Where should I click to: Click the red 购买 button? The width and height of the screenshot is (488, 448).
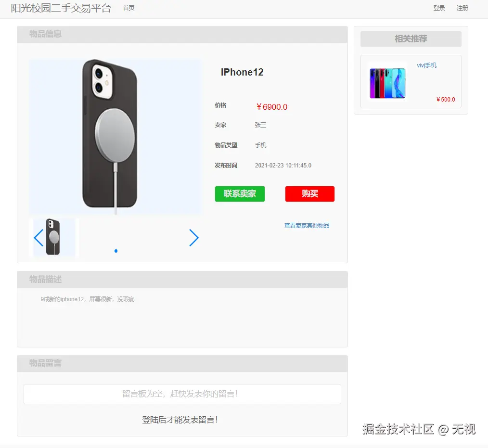coord(309,194)
